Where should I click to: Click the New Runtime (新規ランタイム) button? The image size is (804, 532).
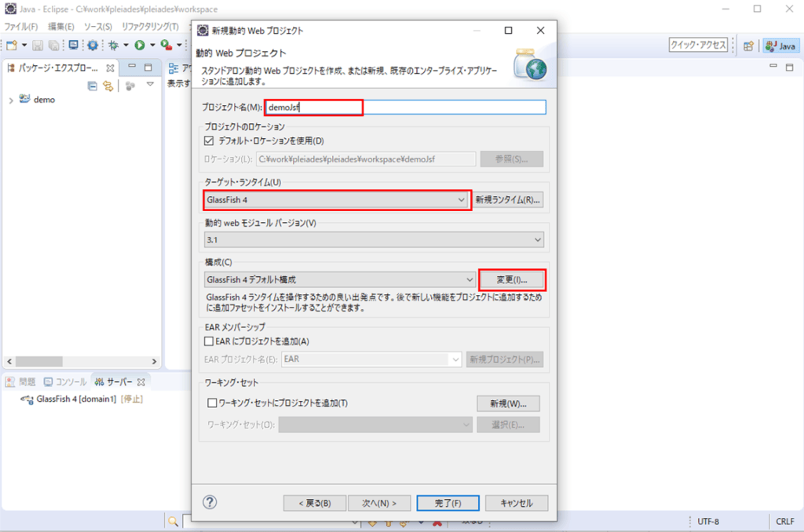point(508,200)
